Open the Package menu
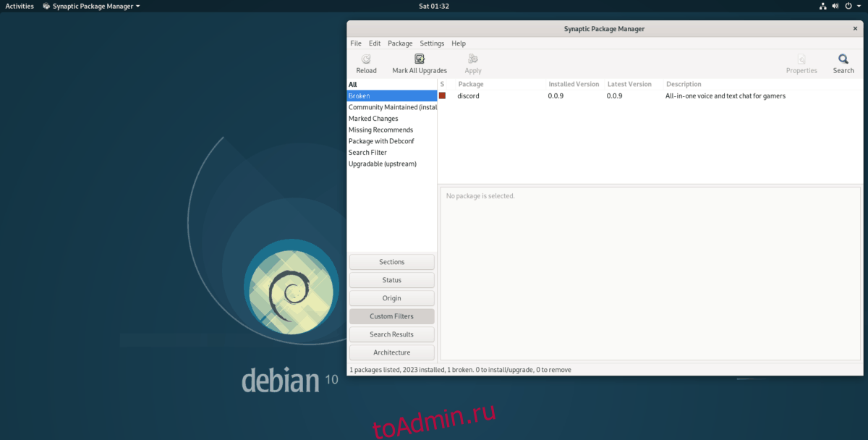The height and width of the screenshot is (440, 868). pos(400,43)
